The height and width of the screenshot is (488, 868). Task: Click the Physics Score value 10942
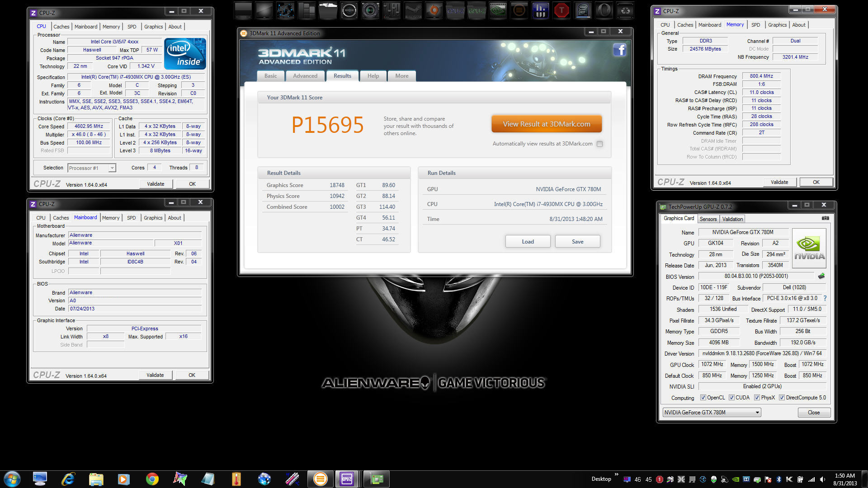(x=337, y=196)
